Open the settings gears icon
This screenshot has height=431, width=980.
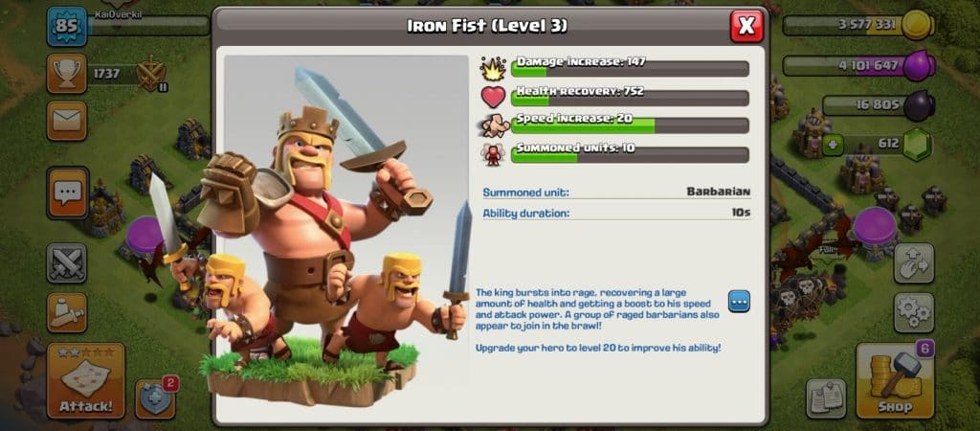[914, 312]
